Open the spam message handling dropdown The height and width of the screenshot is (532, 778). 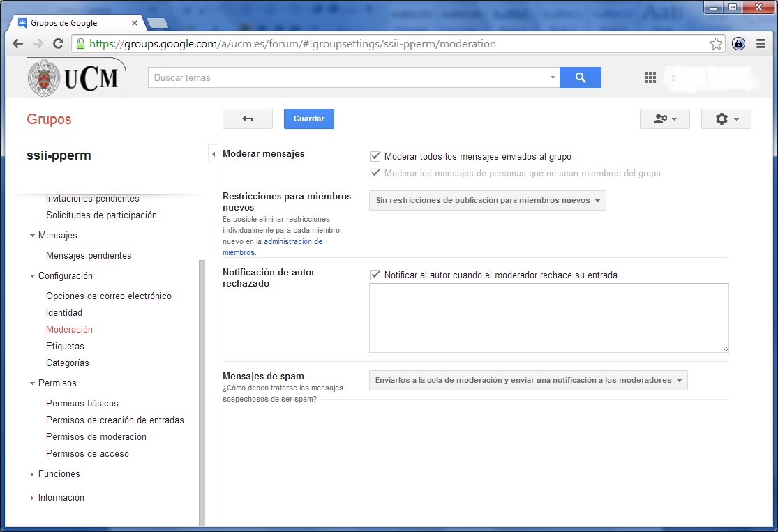point(528,381)
